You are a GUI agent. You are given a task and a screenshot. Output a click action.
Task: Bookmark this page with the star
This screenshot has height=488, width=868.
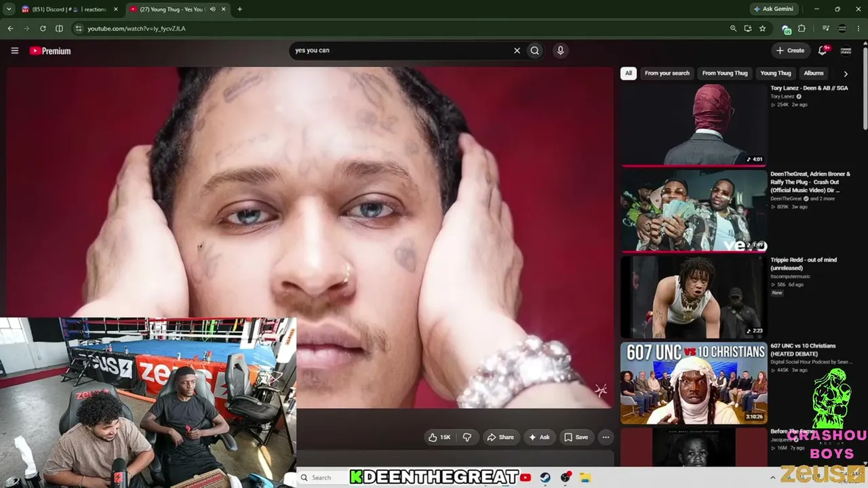click(762, 28)
